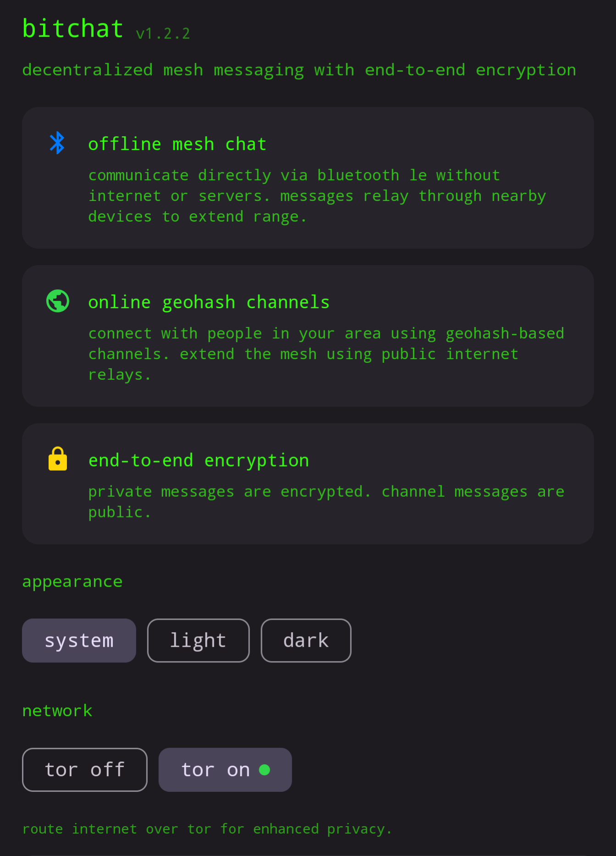Click the v1.2.2 version label

163,33
